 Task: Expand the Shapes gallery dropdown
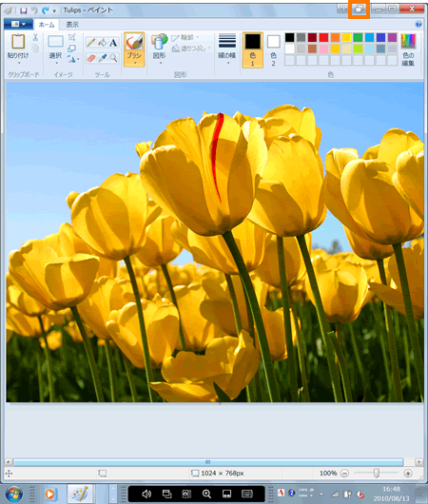coord(159,49)
